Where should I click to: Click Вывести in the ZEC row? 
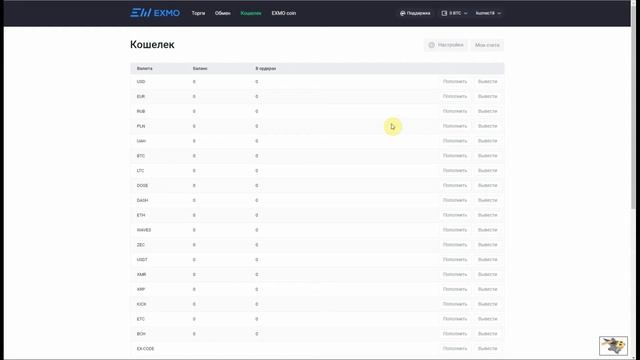tap(487, 244)
